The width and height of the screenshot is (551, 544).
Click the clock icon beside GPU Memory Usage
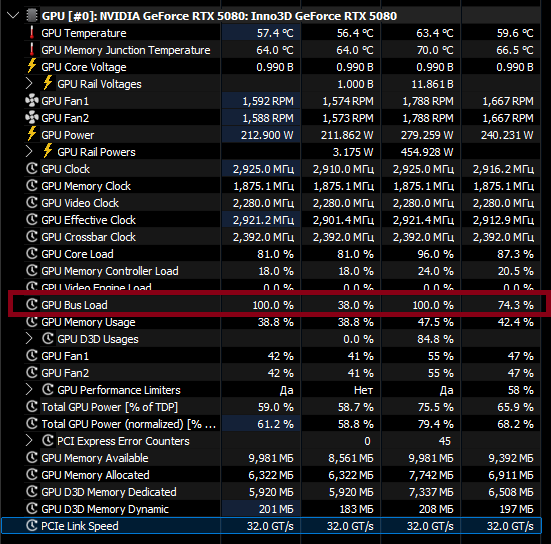32,322
